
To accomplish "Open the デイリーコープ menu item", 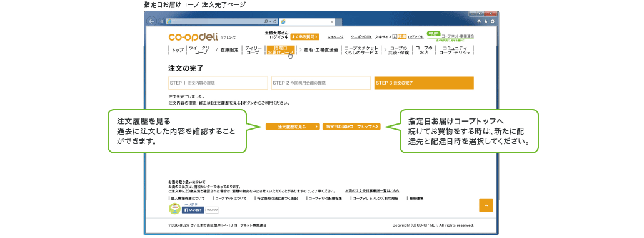I will point(253,50).
